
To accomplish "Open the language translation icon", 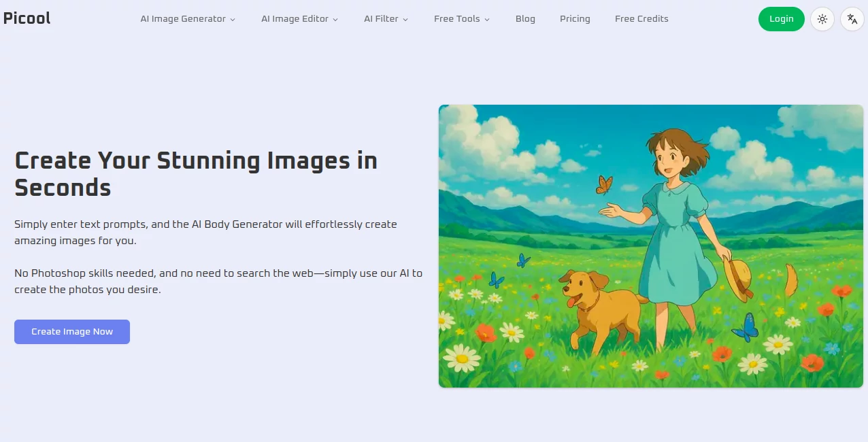I will point(852,19).
